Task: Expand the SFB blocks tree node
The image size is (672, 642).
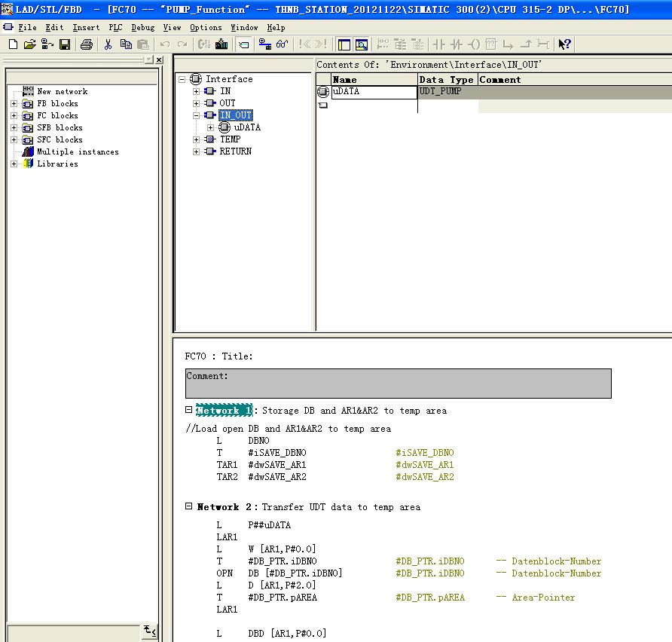Action: 14,127
